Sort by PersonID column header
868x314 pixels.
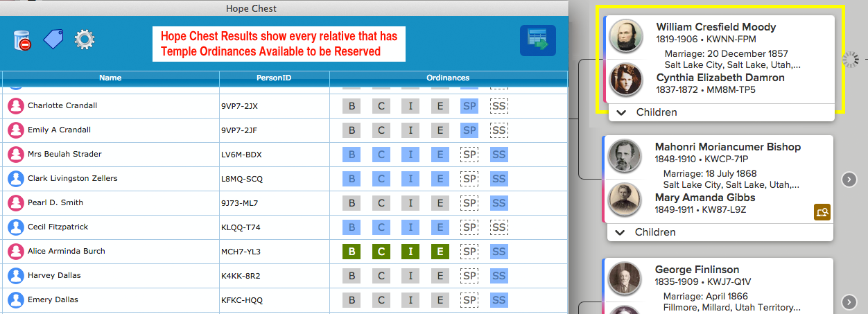pos(275,78)
